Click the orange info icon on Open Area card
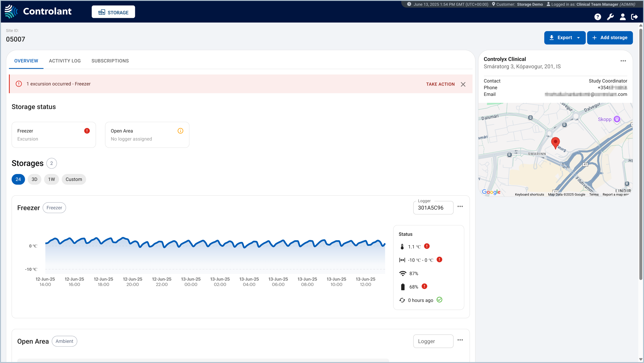The image size is (644, 363). pos(180,131)
